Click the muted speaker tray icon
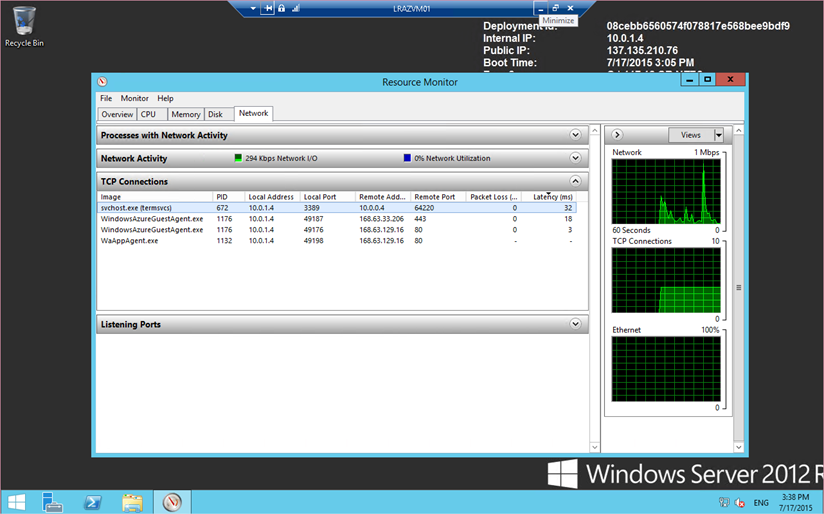824x514 pixels. point(739,502)
